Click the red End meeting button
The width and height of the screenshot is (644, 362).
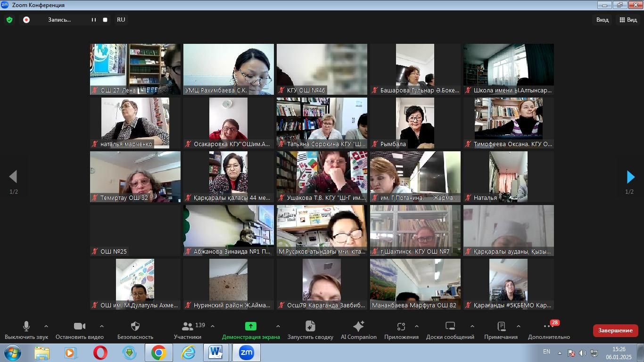pyautogui.click(x=615, y=330)
